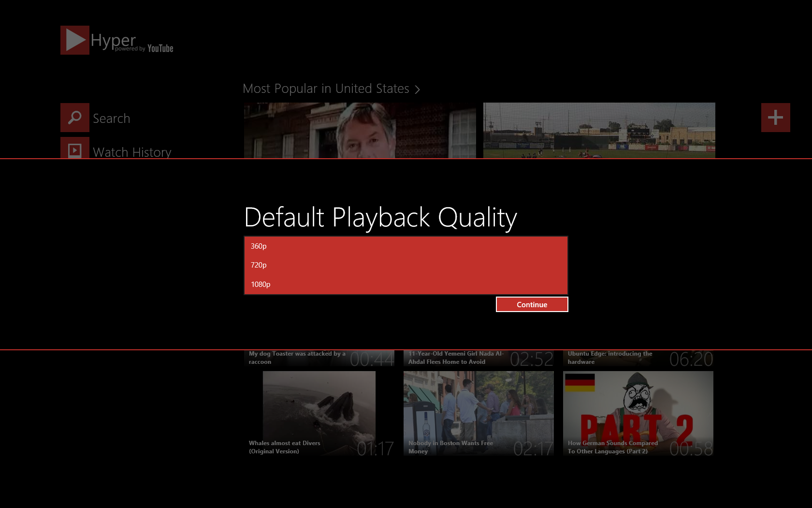Click the Hyper play logo icon
This screenshot has height=508, width=812.
(75, 40)
